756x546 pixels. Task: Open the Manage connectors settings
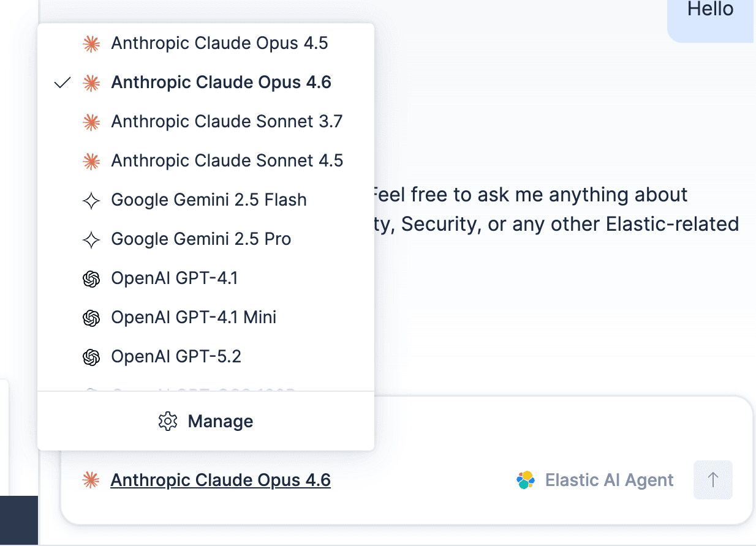(x=221, y=421)
